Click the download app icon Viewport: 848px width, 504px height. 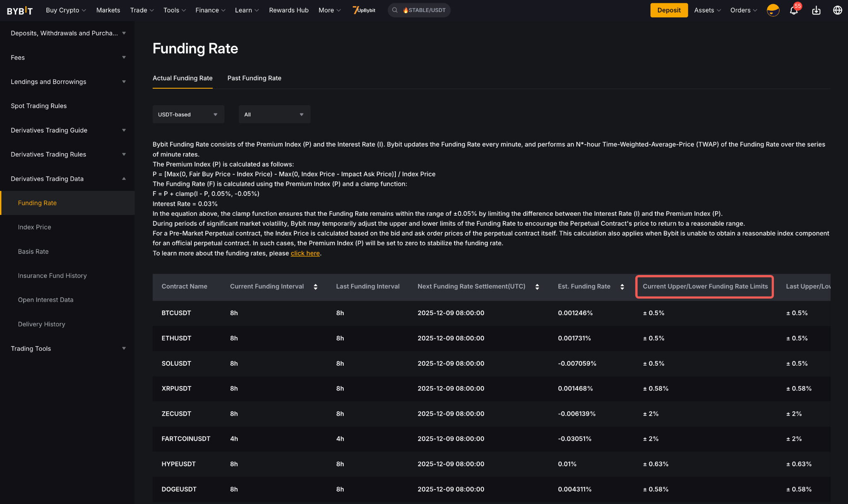tap(816, 10)
